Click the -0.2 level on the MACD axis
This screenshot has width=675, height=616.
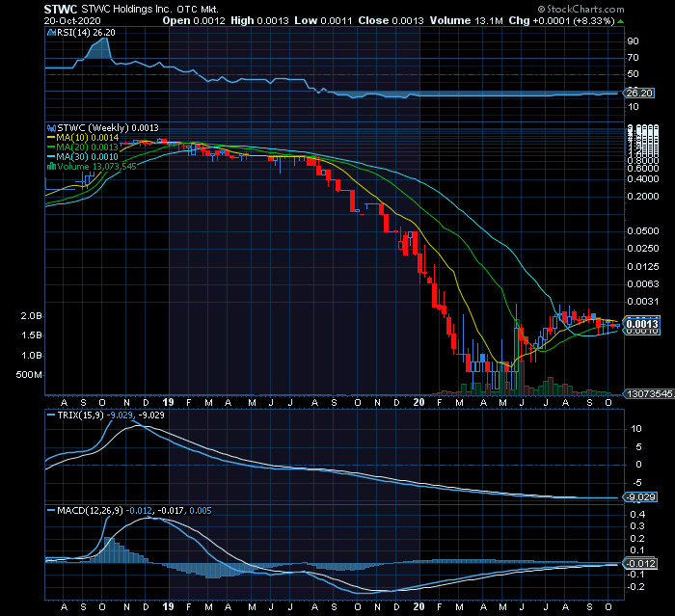click(635, 587)
